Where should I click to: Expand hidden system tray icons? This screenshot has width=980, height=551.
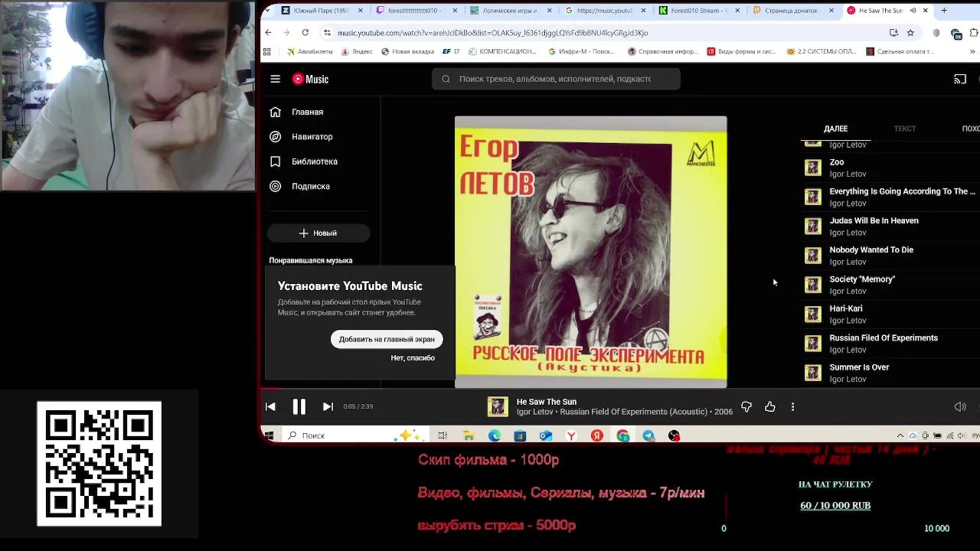[900, 435]
